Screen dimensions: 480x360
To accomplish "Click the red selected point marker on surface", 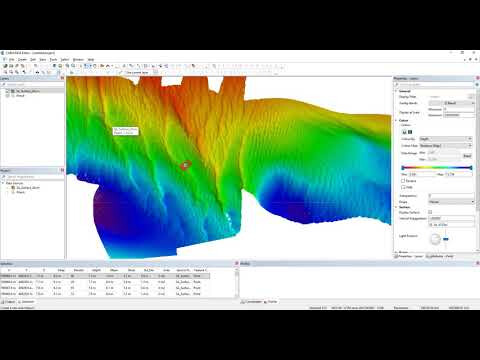I will [186, 165].
